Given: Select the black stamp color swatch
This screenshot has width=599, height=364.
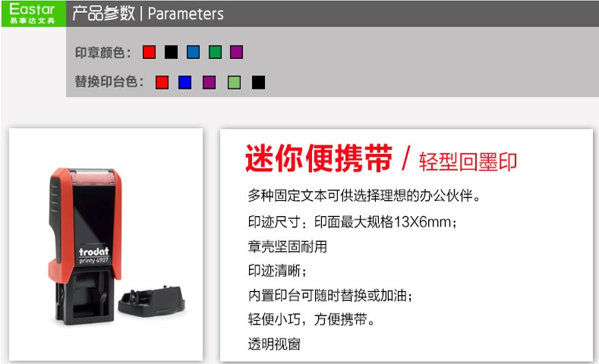Looking at the screenshot, I should (171, 52).
